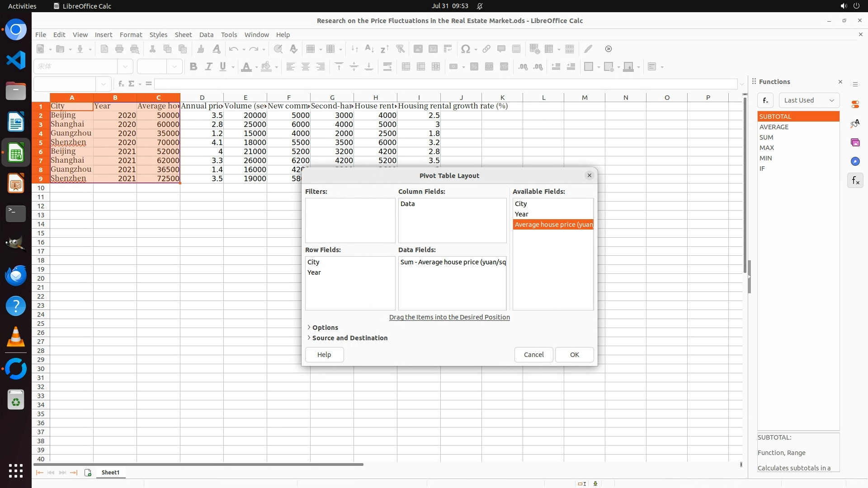
Task: Expand the Source and Destination section
Action: (x=349, y=338)
